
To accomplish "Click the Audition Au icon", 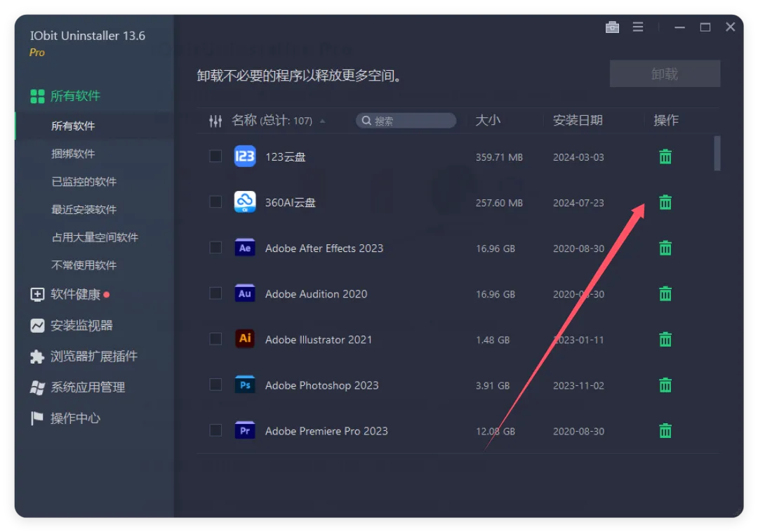I will click(245, 293).
